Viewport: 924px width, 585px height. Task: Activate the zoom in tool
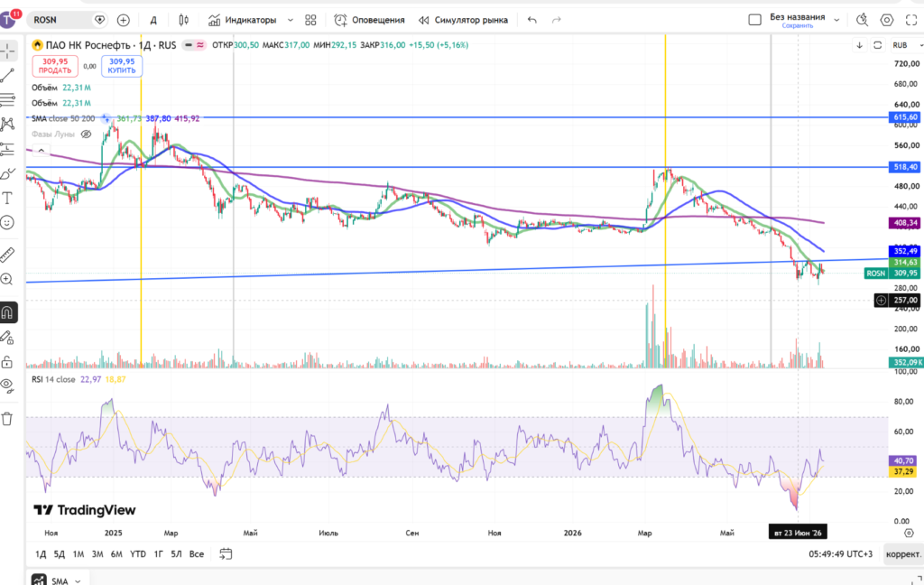pos(7,280)
